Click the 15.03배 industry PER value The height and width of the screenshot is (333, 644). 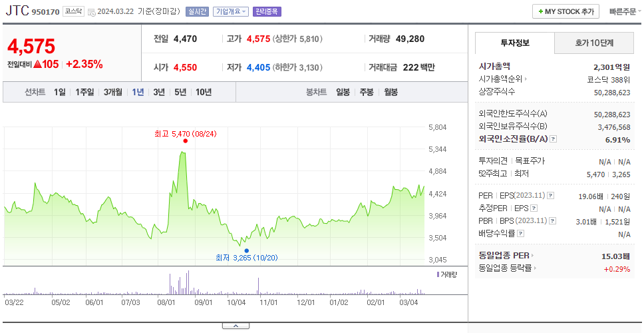pos(615,256)
